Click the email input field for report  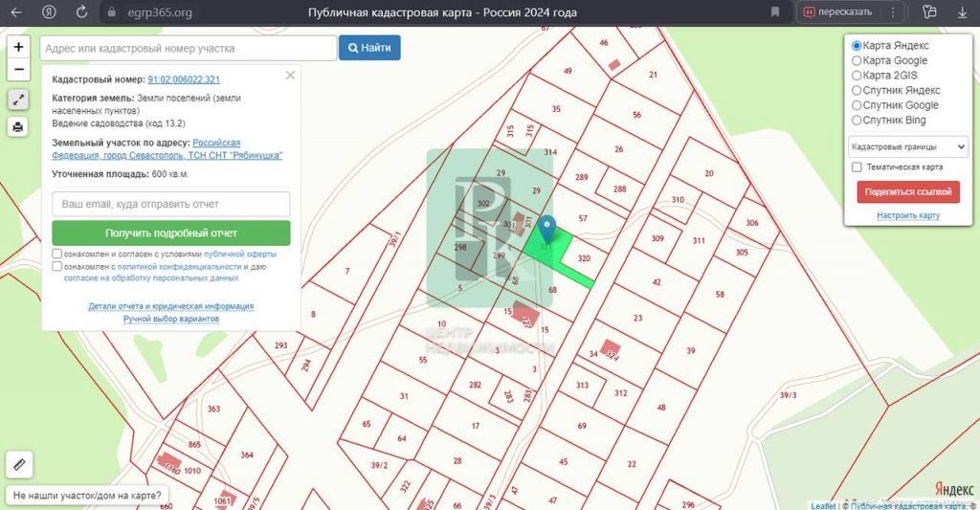tap(170, 204)
